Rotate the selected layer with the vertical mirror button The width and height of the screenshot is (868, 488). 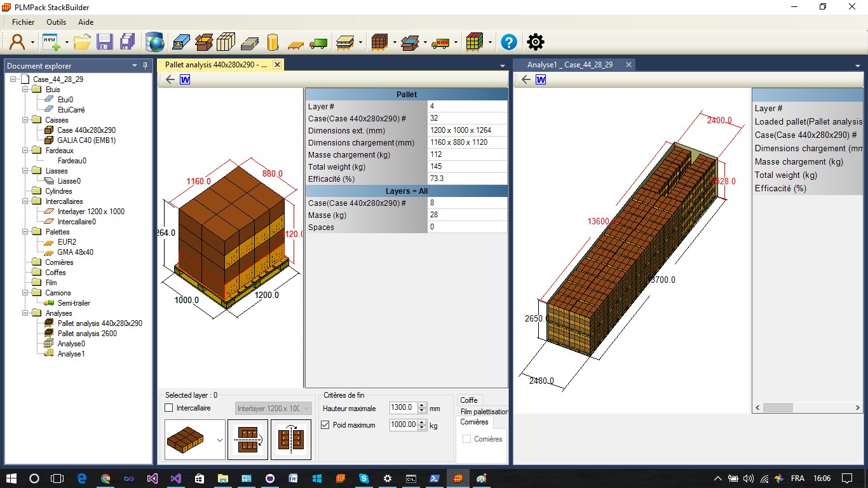[x=291, y=440]
